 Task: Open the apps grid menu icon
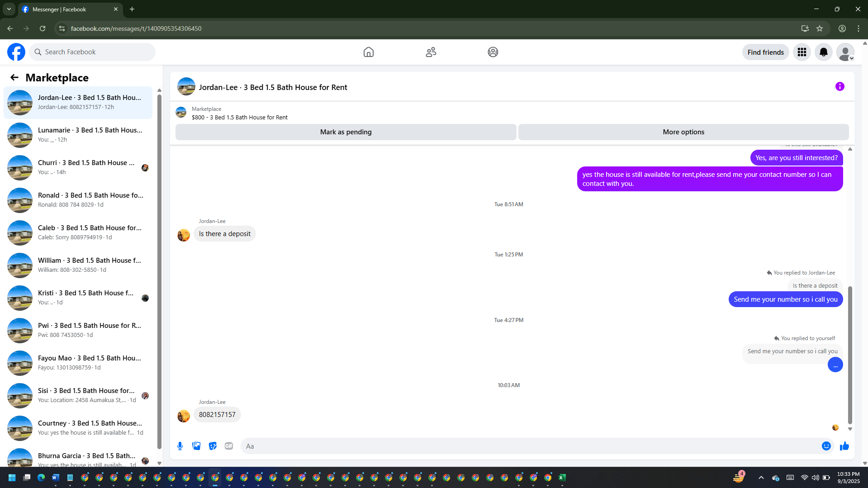pos(802,52)
